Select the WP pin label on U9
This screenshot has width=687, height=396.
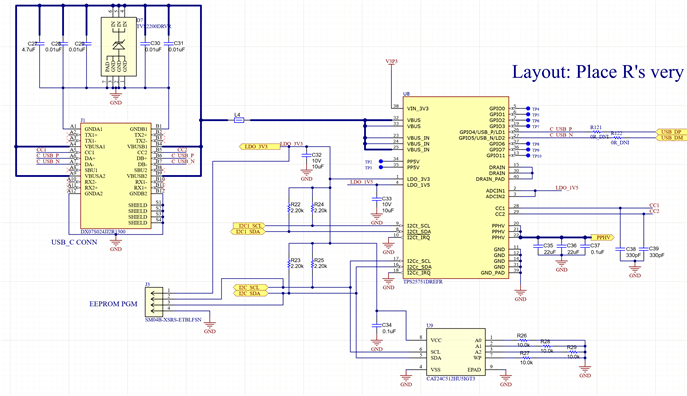(x=477, y=357)
